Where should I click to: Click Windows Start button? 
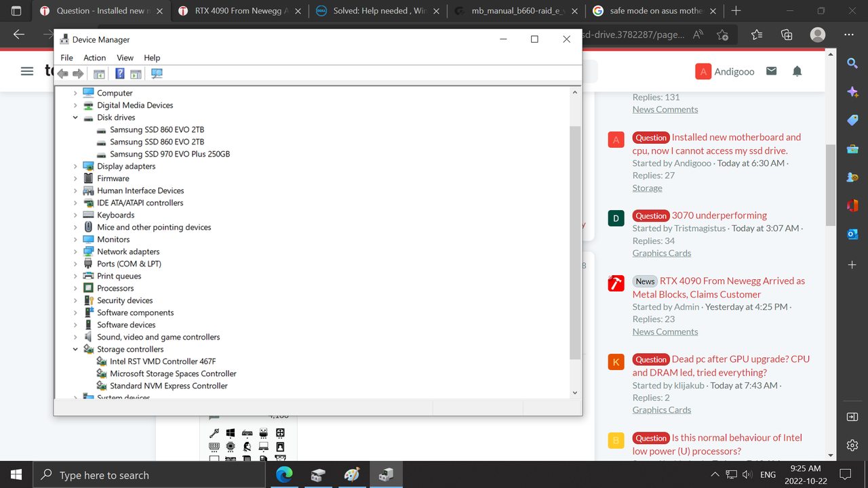pyautogui.click(x=16, y=474)
